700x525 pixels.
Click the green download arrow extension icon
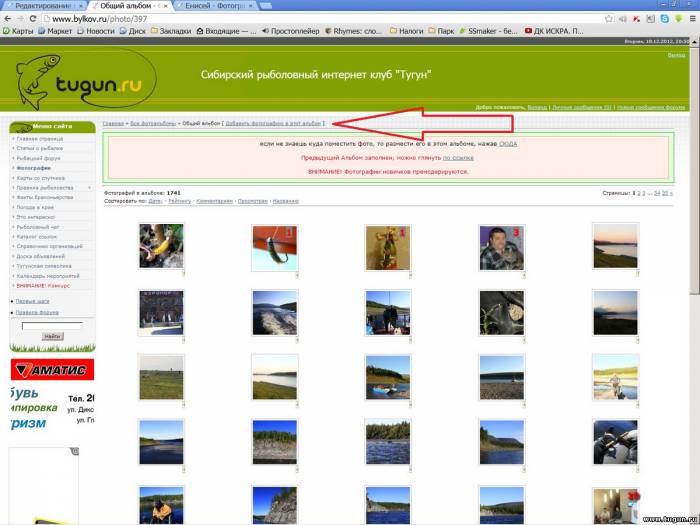(x=679, y=19)
